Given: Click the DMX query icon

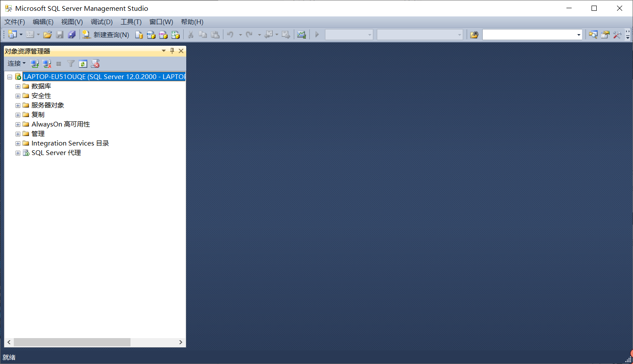Looking at the screenshot, I should [163, 35].
